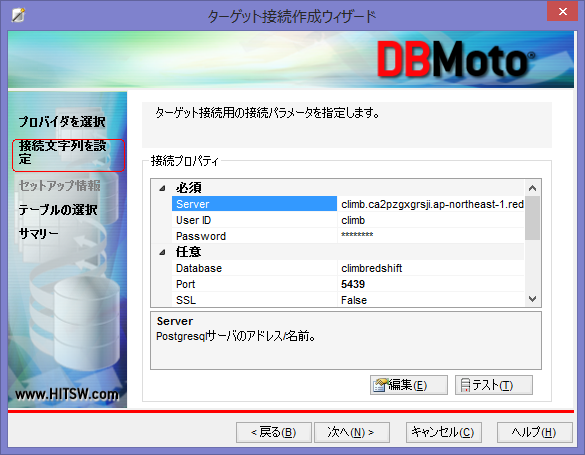Go back with 戻る(B) button
This screenshot has width=585, height=455.
coord(274,432)
